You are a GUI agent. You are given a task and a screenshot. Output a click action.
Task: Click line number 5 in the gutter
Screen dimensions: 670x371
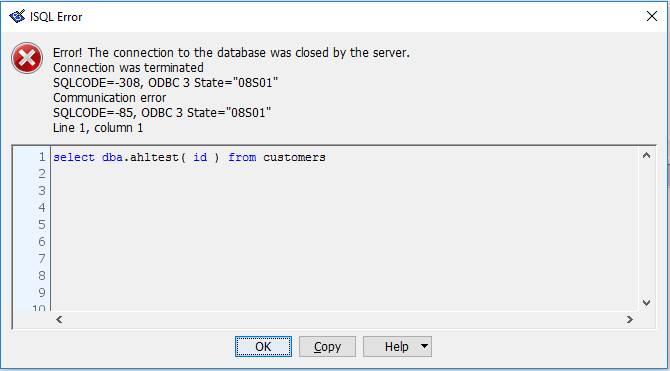(x=41, y=225)
